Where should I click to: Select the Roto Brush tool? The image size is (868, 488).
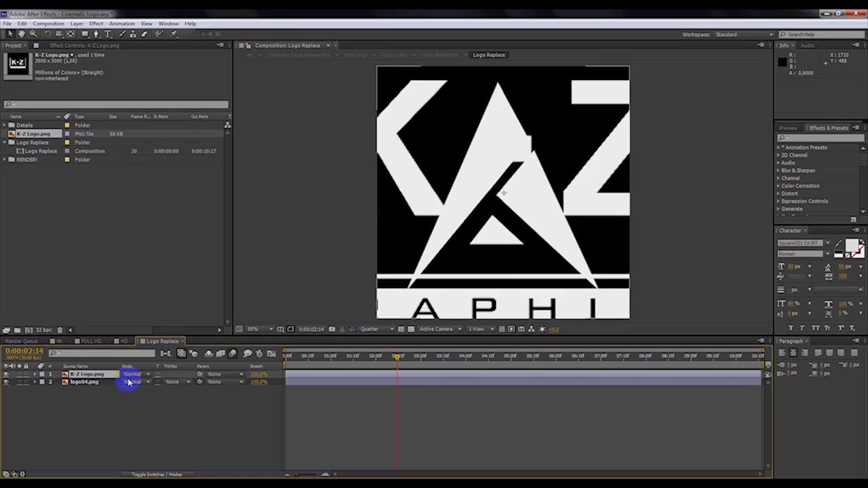(159, 34)
